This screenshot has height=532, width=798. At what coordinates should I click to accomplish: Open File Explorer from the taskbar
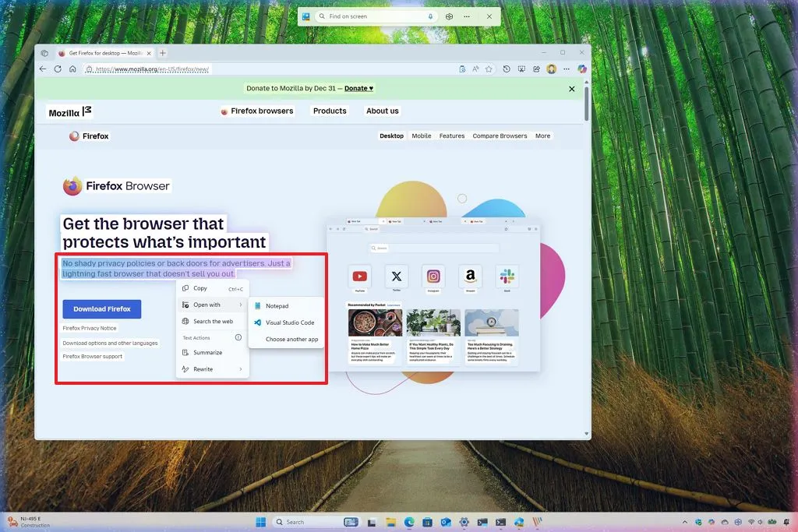[x=390, y=522]
